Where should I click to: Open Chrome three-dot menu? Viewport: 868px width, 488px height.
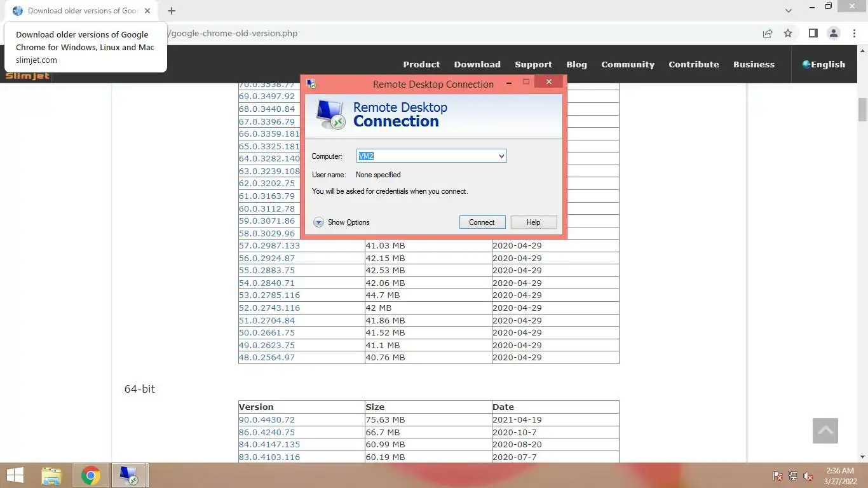[855, 33]
